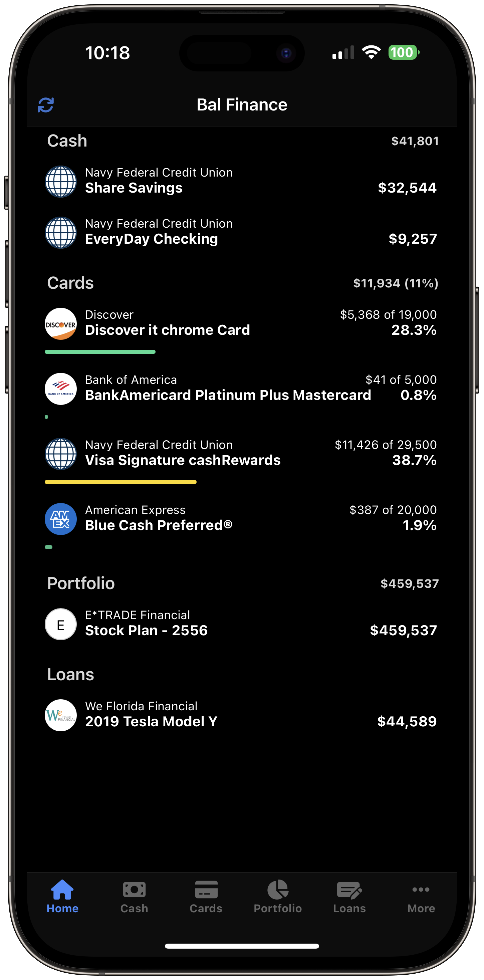Tap the We Florida Financial logo
The image size is (484, 980).
(x=61, y=715)
